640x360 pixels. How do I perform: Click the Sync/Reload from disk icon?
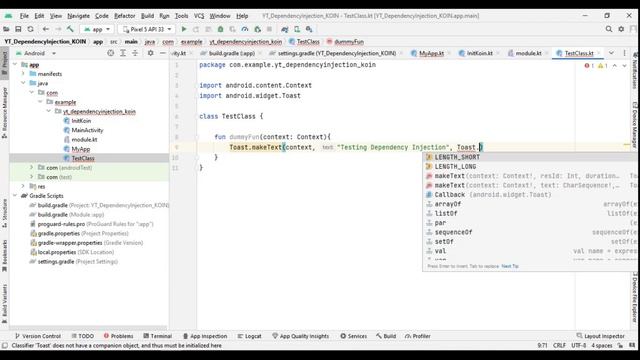pos(31,29)
